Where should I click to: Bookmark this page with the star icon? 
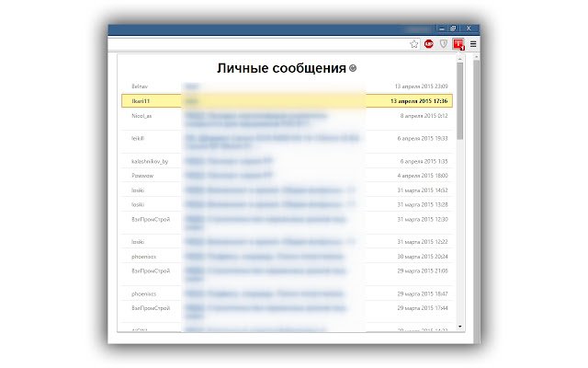[x=414, y=44]
